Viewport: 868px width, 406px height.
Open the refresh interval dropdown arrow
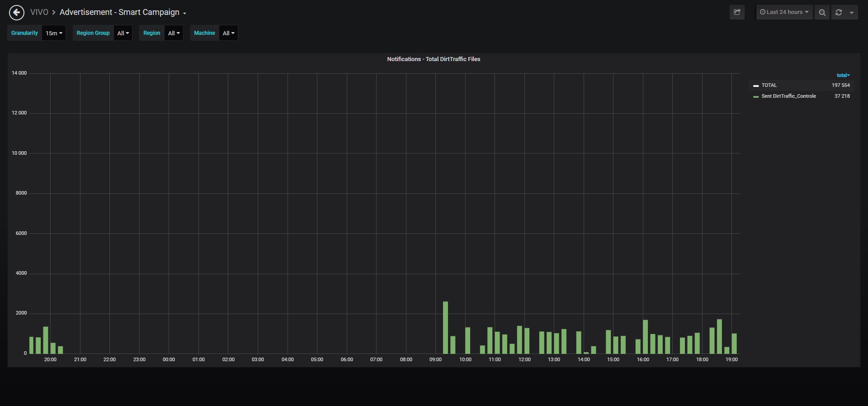pyautogui.click(x=852, y=12)
